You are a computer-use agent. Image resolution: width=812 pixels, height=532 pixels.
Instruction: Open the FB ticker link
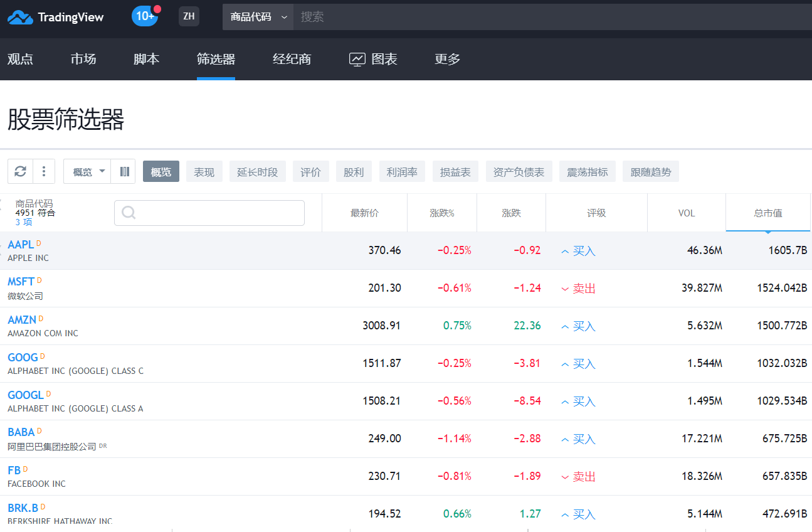click(x=14, y=471)
